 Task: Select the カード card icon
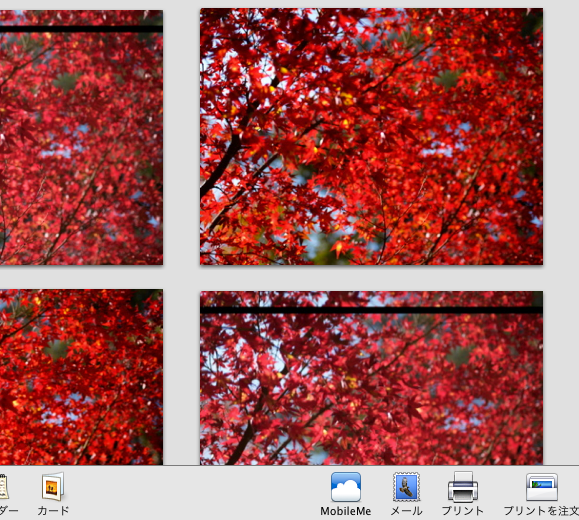(52, 487)
